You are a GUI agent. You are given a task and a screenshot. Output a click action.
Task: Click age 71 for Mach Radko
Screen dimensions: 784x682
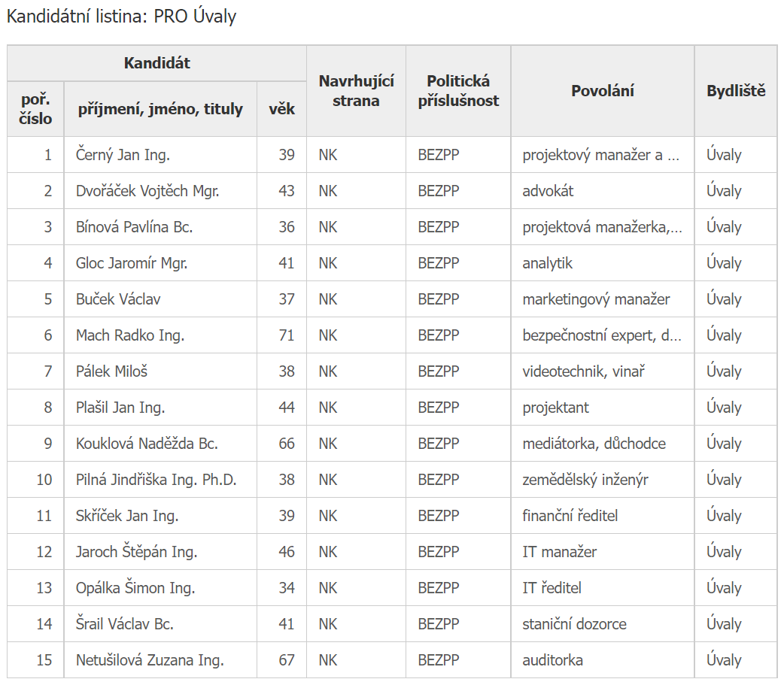287,335
